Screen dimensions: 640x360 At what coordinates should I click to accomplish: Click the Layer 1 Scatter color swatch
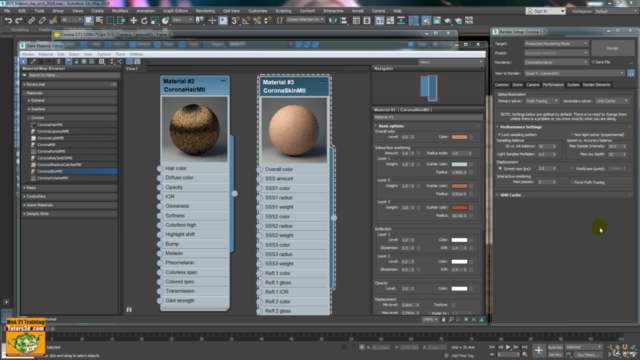pyautogui.click(x=459, y=164)
